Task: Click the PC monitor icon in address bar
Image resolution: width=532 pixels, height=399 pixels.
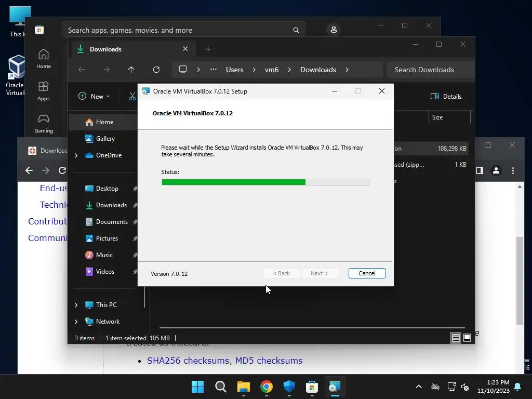Action: [x=183, y=70]
